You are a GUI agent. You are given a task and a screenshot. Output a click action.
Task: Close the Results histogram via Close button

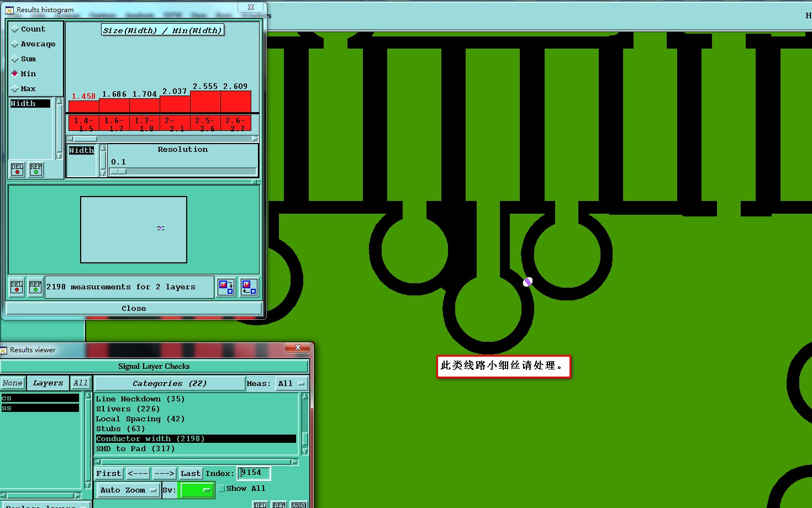134,308
